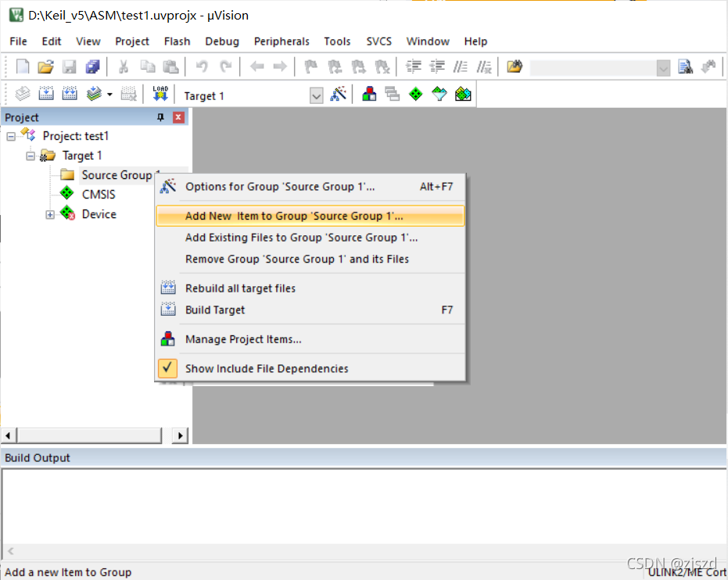Image resolution: width=728 pixels, height=580 pixels.
Task: Copy selection toolbar icon
Action: (x=147, y=66)
